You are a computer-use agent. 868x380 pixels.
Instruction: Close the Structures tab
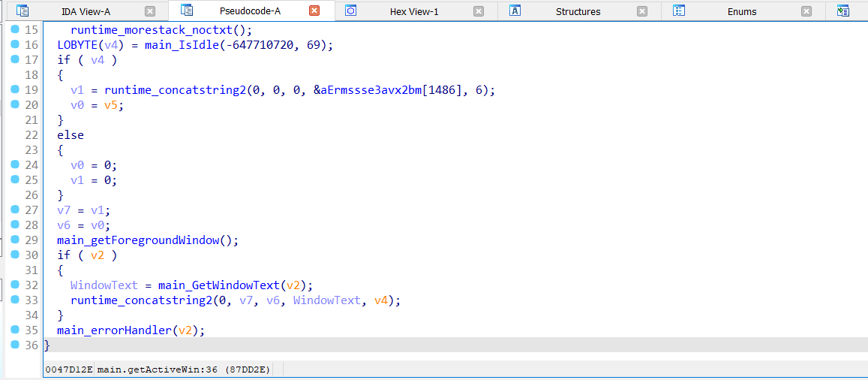tap(642, 11)
